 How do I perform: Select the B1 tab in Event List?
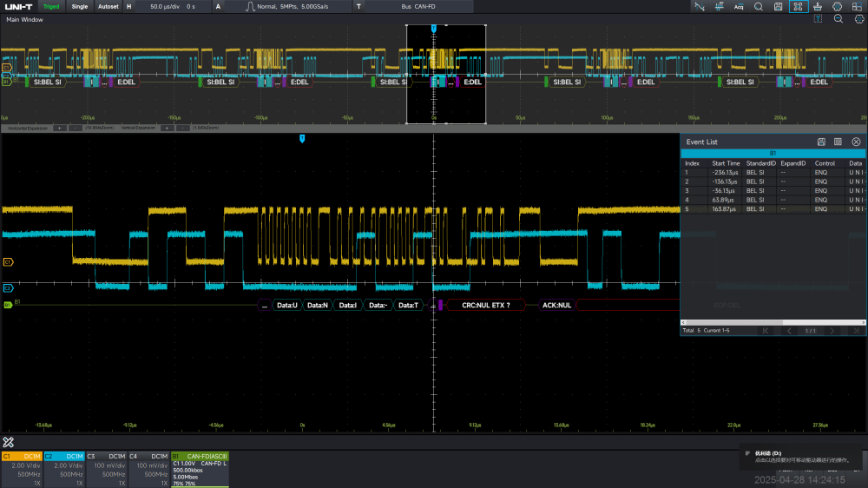773,153
